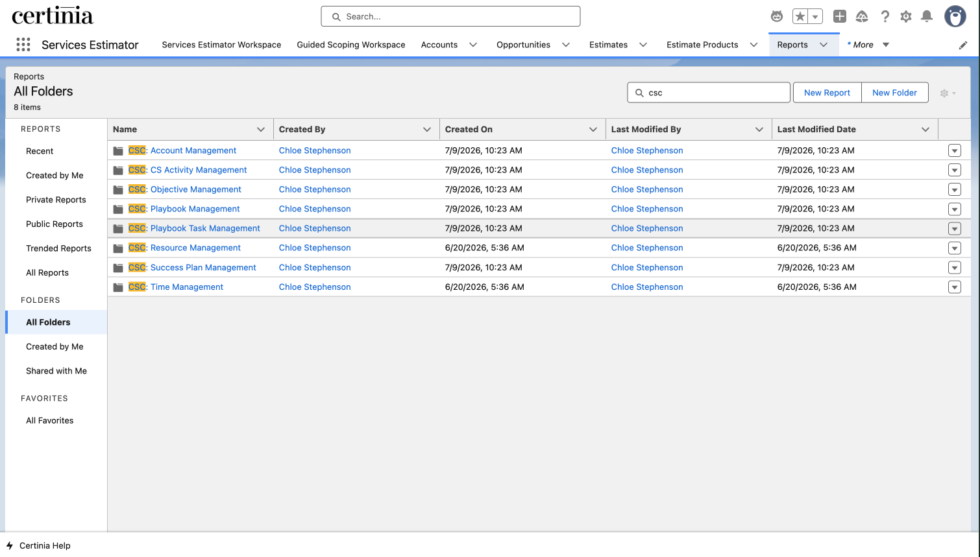Open Certinia Help utility item
Image resolution: width=980 pixels, height=557 pixels.
click(38, 545)
